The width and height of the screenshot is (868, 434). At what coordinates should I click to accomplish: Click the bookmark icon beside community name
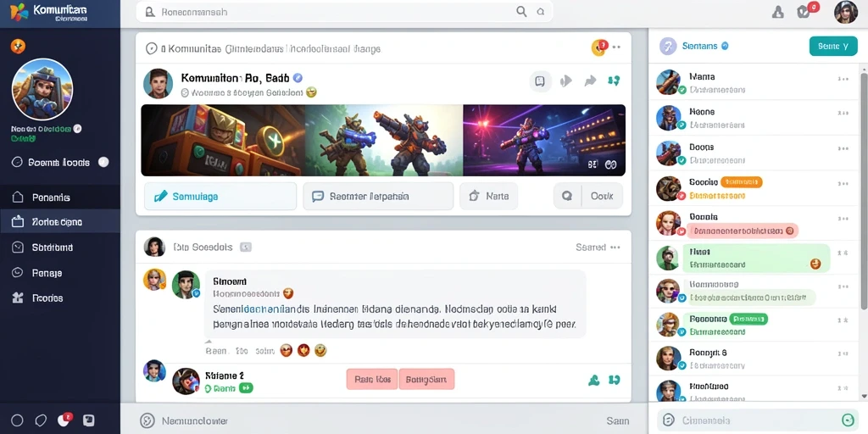540,81
